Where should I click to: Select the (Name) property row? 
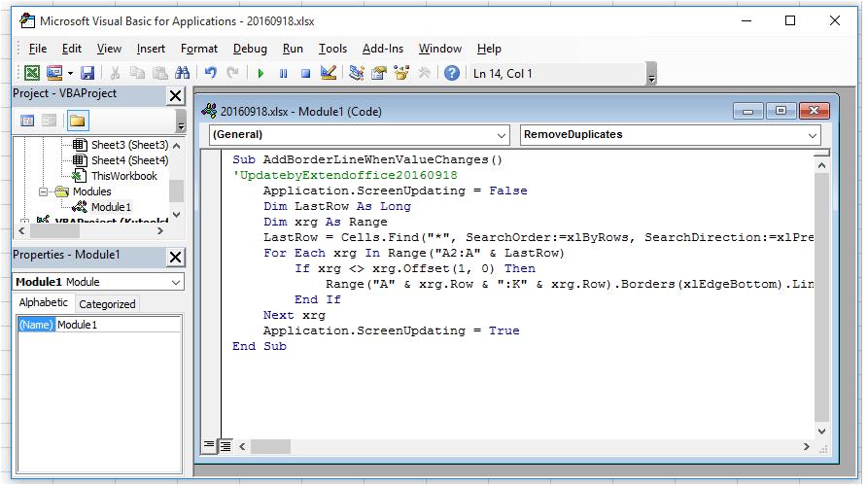(x=99, y=325)
